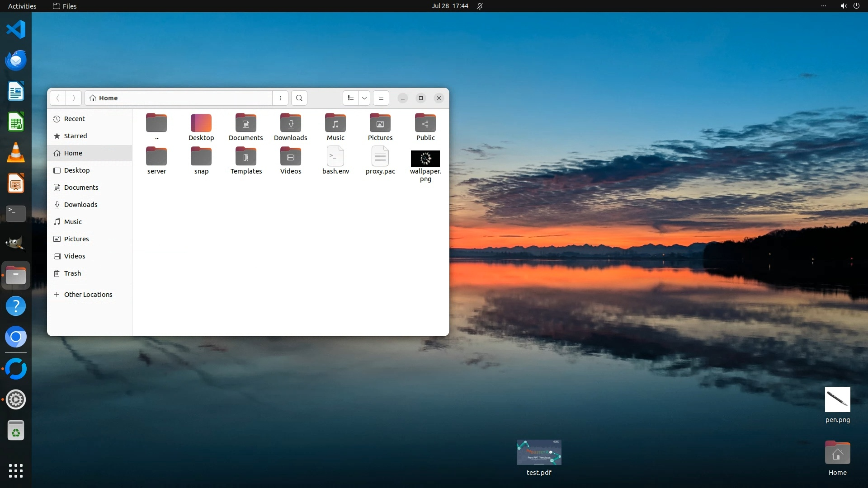The height and width of the screenshot is (488, 868).
Task: Click the Activities button
Action: 22,6
